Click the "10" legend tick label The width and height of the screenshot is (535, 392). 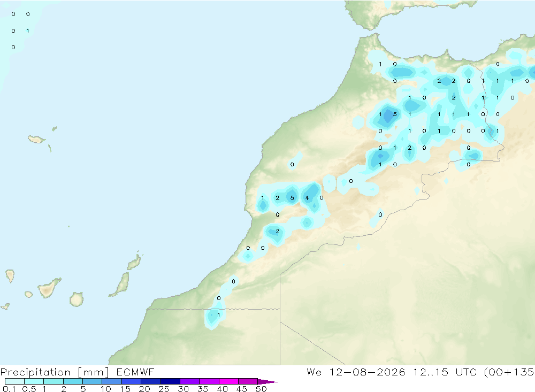pyautogui.click(x=106, y=389)
